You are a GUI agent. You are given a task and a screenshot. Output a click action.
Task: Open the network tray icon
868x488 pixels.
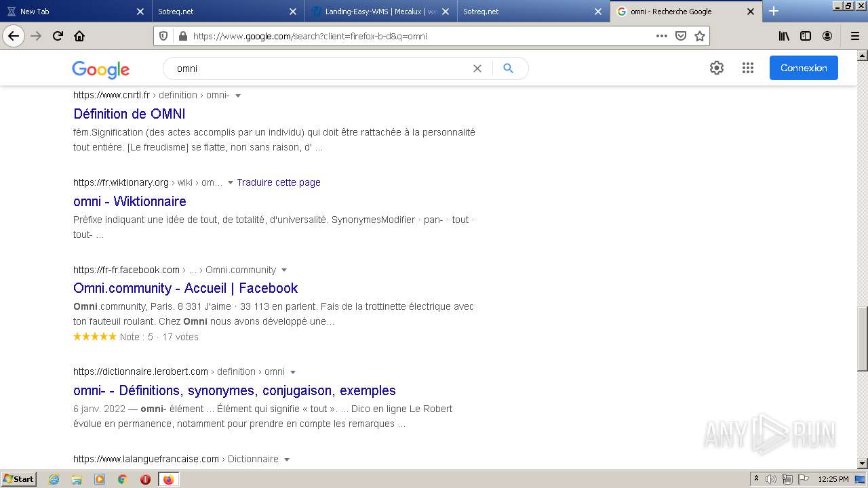click(x=787, y=479)
